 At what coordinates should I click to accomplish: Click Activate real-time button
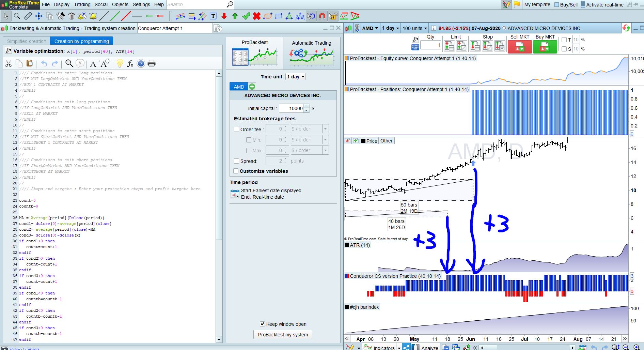(602, 5)
